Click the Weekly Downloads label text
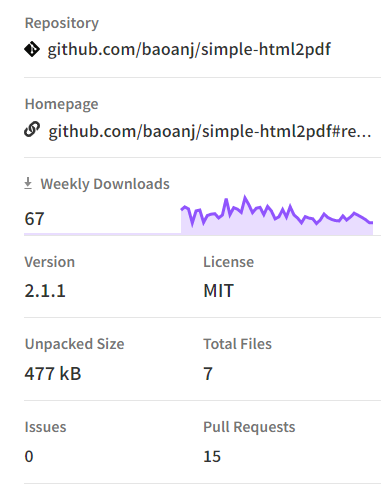The height and width of the screenshot is (488, 384). 105,184
